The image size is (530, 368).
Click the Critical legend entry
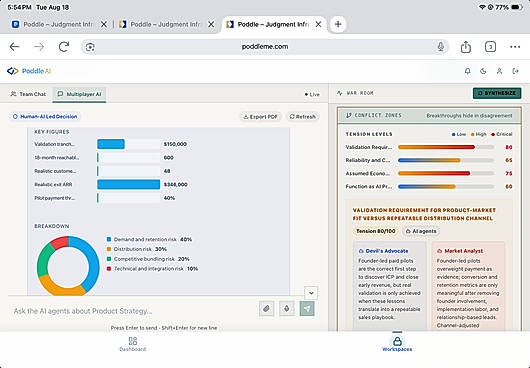click(502, 134)
